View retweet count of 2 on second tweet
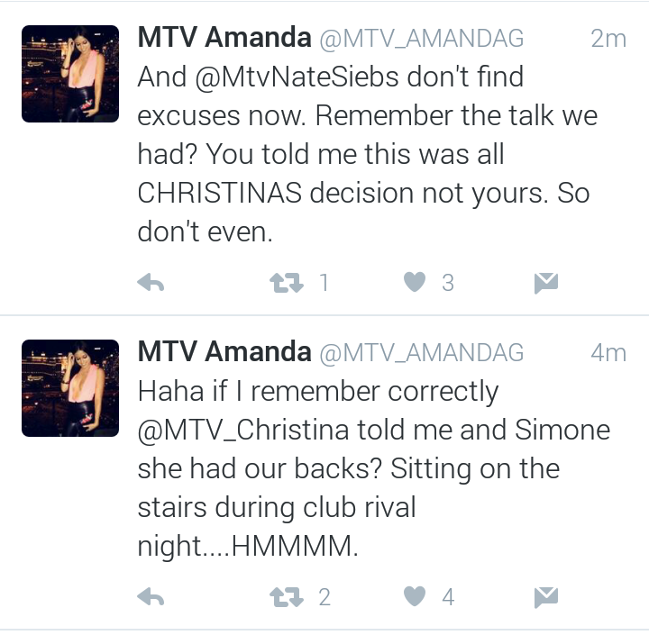Screen dimensions: 649x644 [x=324, y=597]
